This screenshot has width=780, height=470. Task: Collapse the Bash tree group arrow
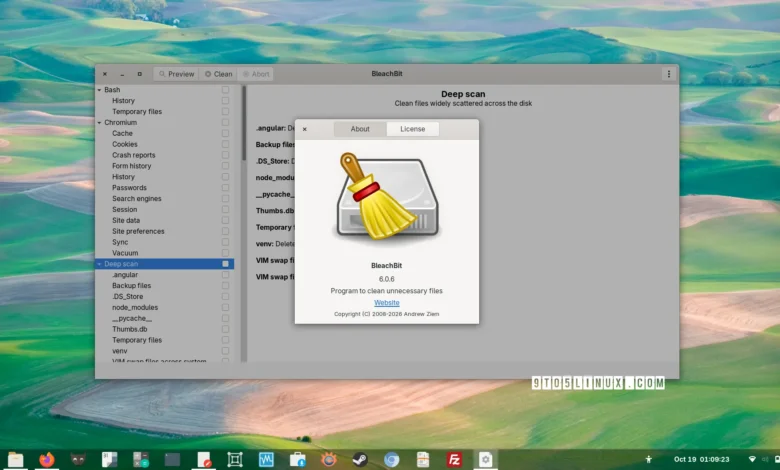click(99, 90)
